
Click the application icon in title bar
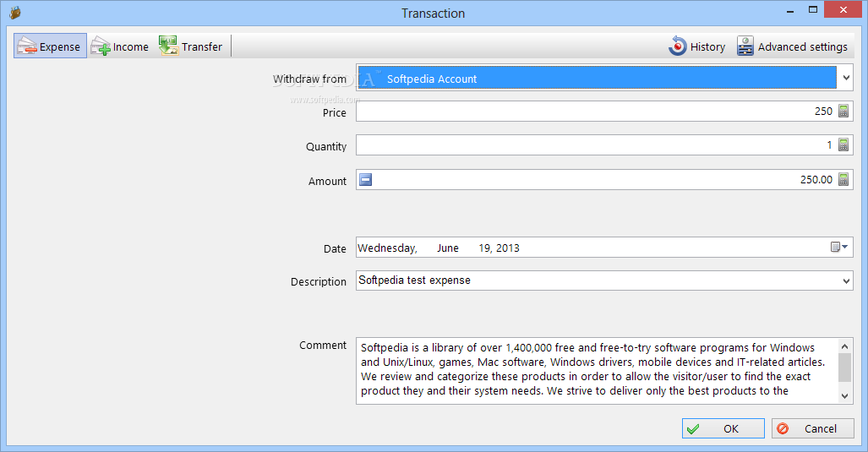(x=15, y=12)
